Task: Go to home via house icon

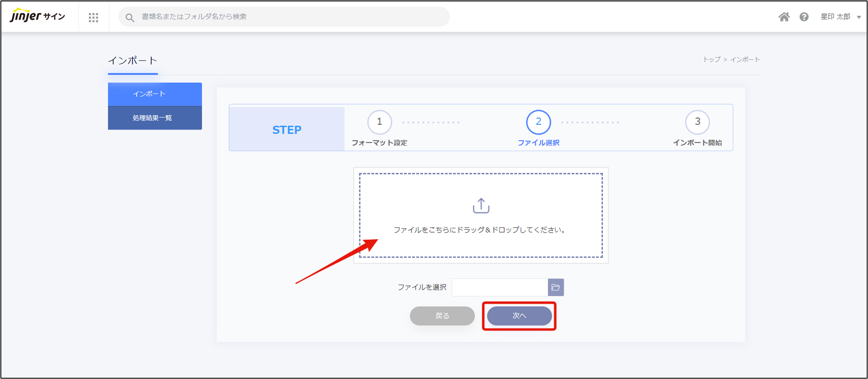Action: pos(784,17)
